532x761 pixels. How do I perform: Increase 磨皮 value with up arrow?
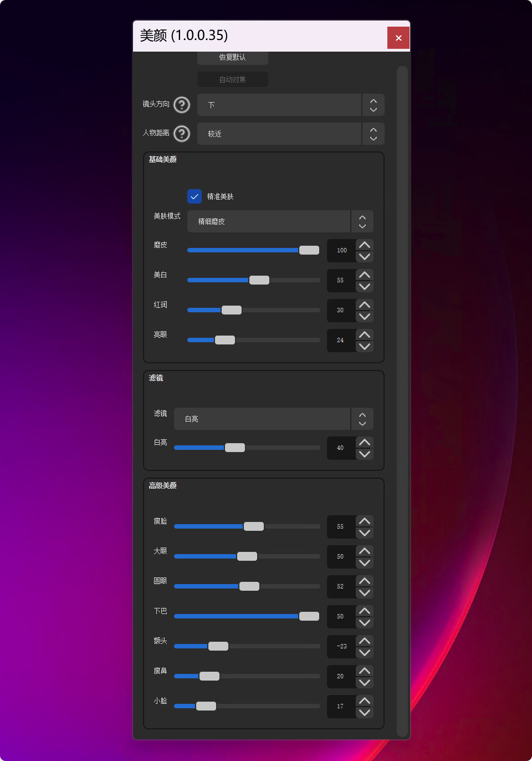coord(364,245)
